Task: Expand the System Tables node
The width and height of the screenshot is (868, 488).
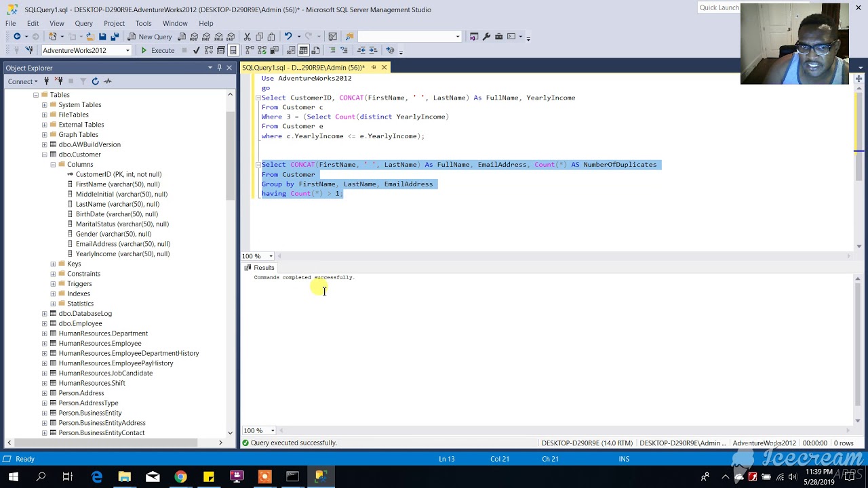Action: (x=45, y=105)
